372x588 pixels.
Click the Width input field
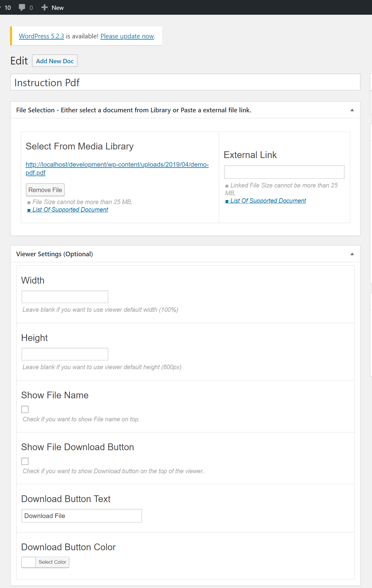[x=65, y=297]
